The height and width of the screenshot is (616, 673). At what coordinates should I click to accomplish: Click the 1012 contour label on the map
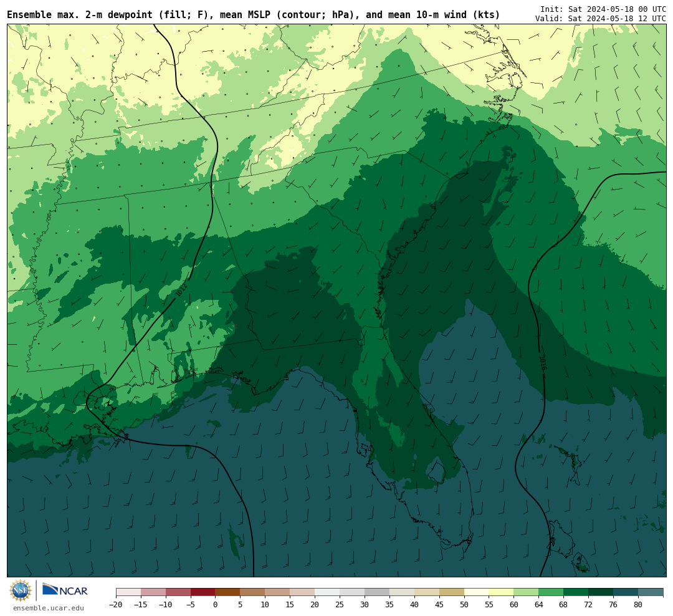click(182, 290)
